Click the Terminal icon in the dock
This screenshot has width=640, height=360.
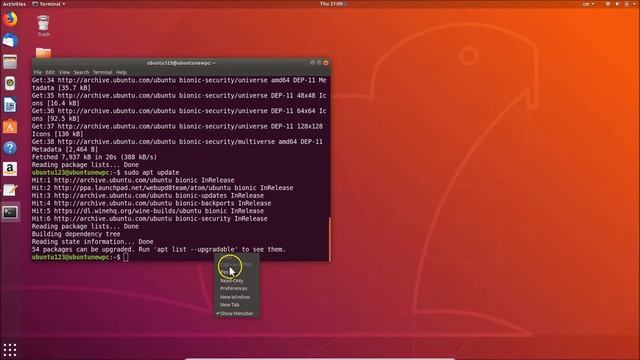(10, 212)
